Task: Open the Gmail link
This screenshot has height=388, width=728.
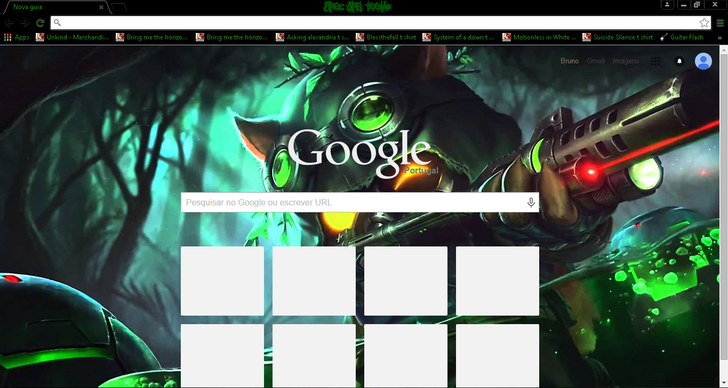Action: (x=596, y=61)
